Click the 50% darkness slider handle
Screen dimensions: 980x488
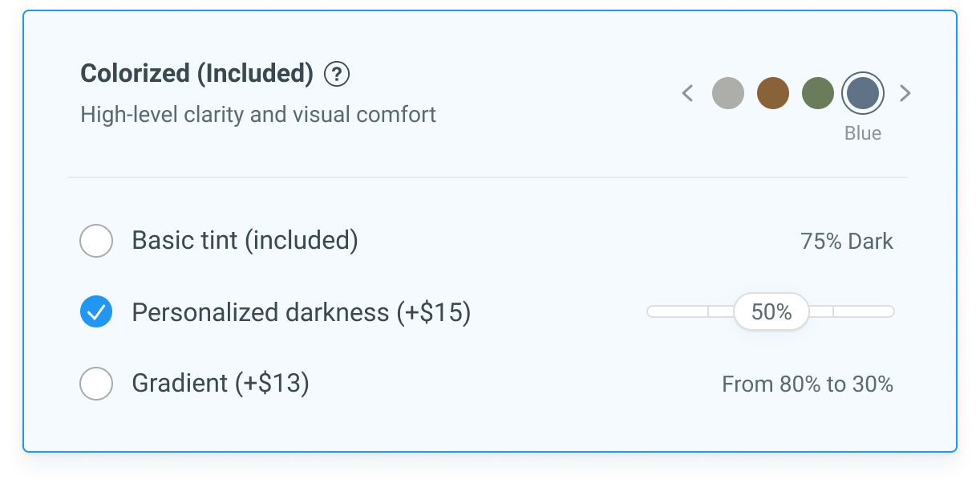click(771, 311)
